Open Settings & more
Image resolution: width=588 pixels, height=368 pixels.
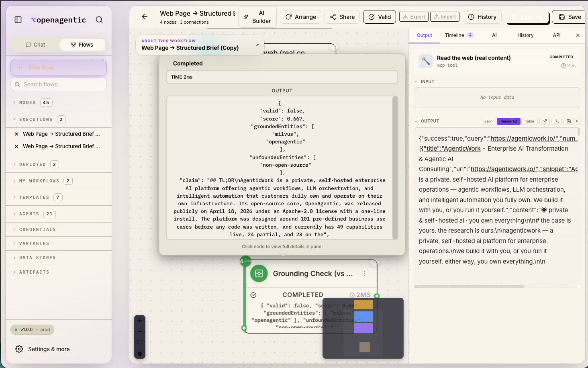[43, 349]
